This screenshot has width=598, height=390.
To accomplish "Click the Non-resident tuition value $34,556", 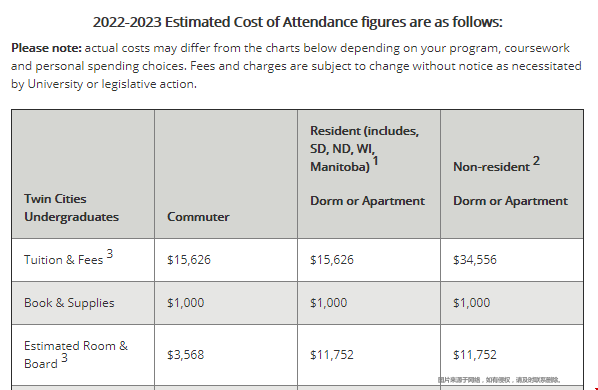I will (475, 260).
